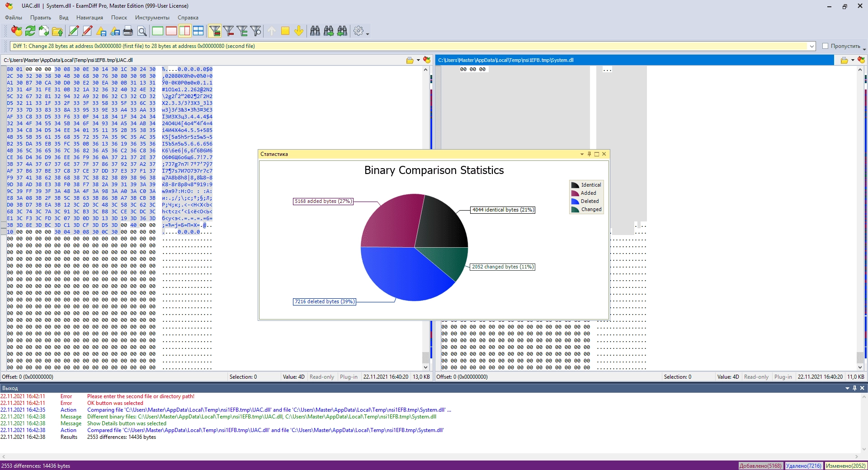Close the Выход output panel
This screenshot has height=470, width=868.
click(x=862, y=388)
